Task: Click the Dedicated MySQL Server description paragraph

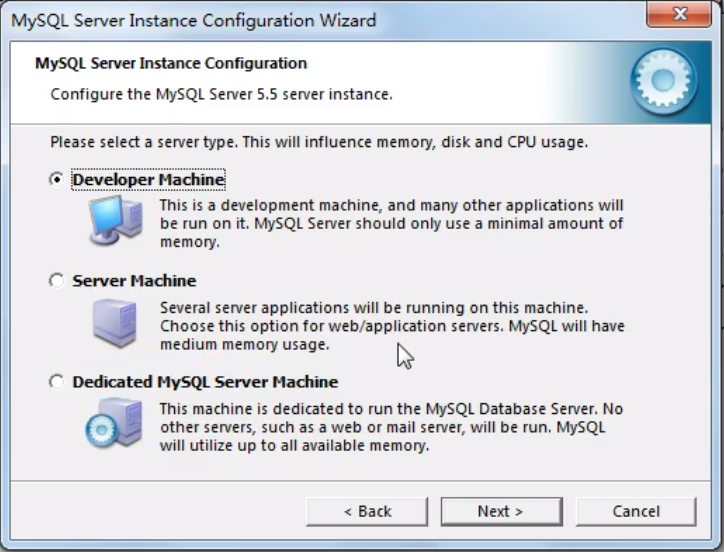Action: point(392,427)
